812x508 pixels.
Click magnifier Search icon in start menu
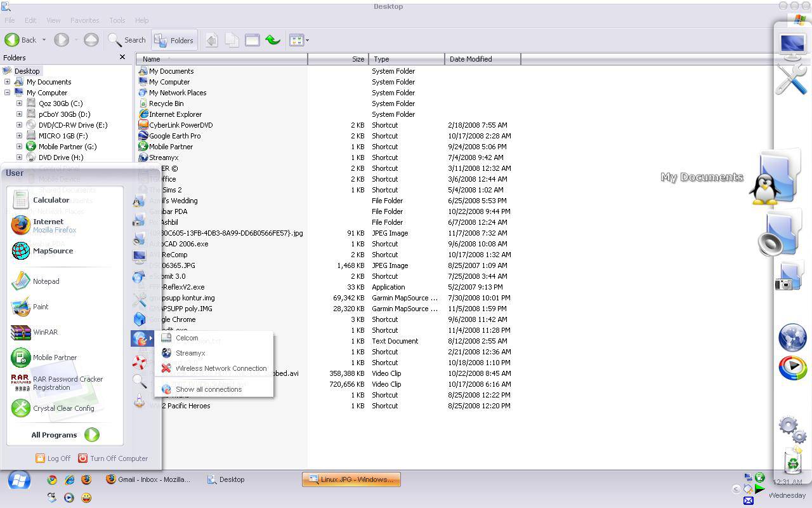click(x=140, y=381)
